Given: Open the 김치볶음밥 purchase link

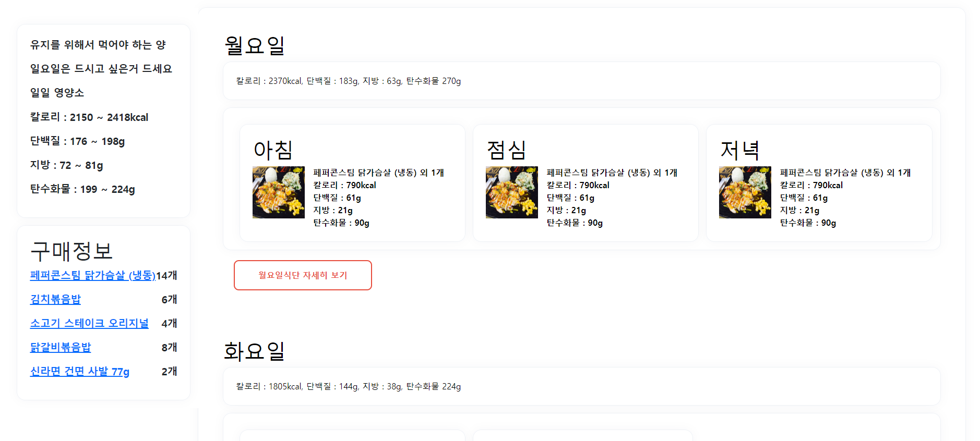Looking at the screenshot, I should [55, 299].
